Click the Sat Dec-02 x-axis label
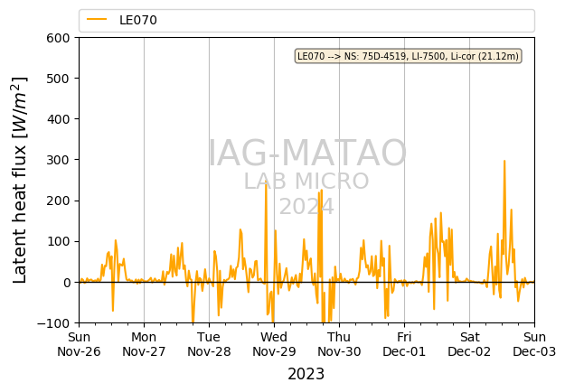Viewport: 565px width, 392px height. [x=469, y=344]
